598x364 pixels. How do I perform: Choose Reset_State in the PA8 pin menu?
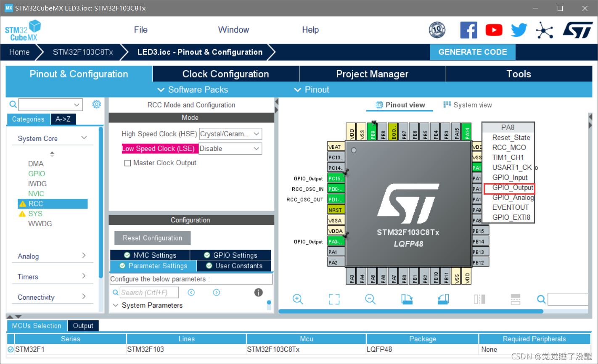511,137
